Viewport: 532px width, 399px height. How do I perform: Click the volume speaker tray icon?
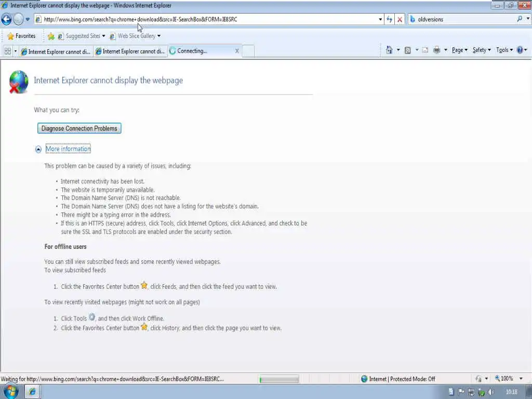point(491,392)
